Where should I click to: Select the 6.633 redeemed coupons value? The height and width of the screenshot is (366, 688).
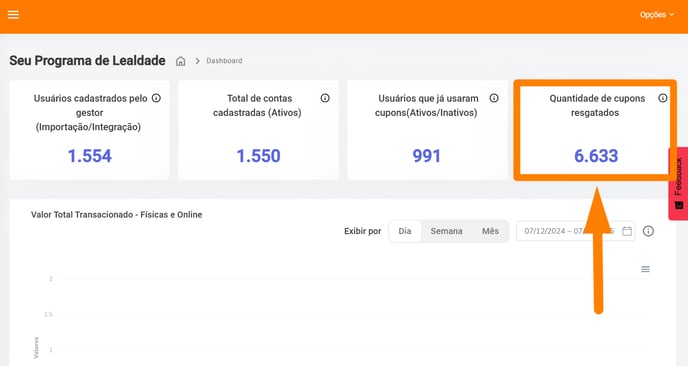596,156
